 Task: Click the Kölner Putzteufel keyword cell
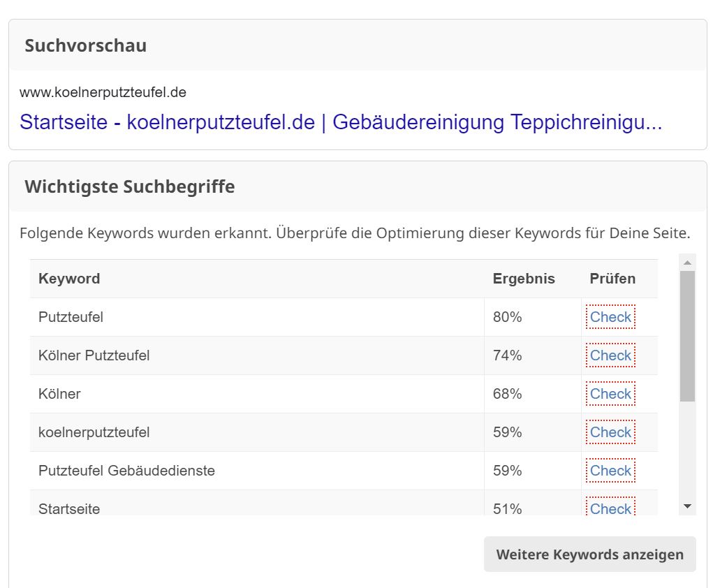click(x=257, y=355)
